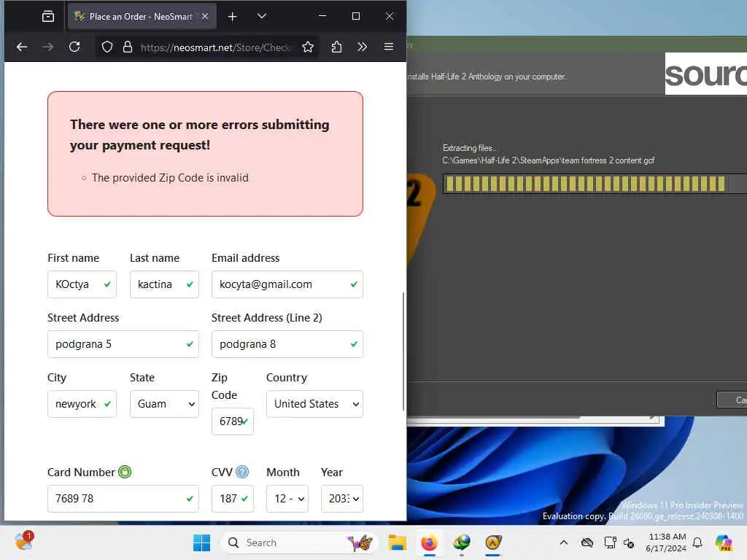Go forward to next page
This screenshot has width=747, height=560.
tap(48, 47)
